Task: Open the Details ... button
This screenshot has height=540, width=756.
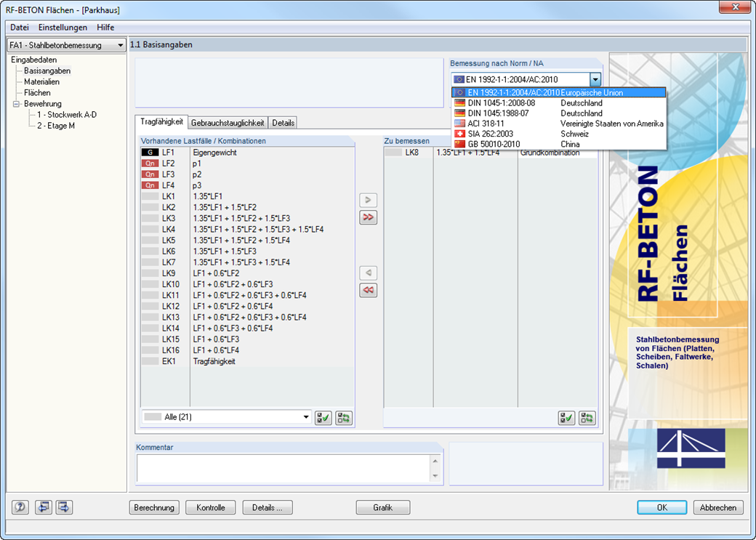Action: [x=267, y=508]
